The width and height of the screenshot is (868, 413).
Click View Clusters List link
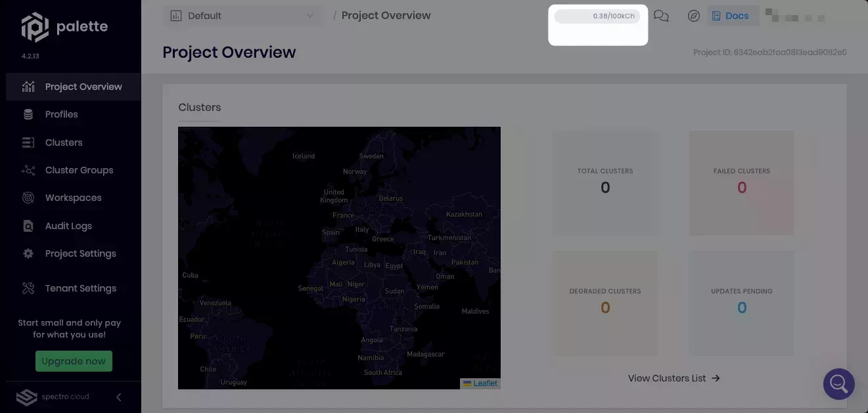coord(674,378)
